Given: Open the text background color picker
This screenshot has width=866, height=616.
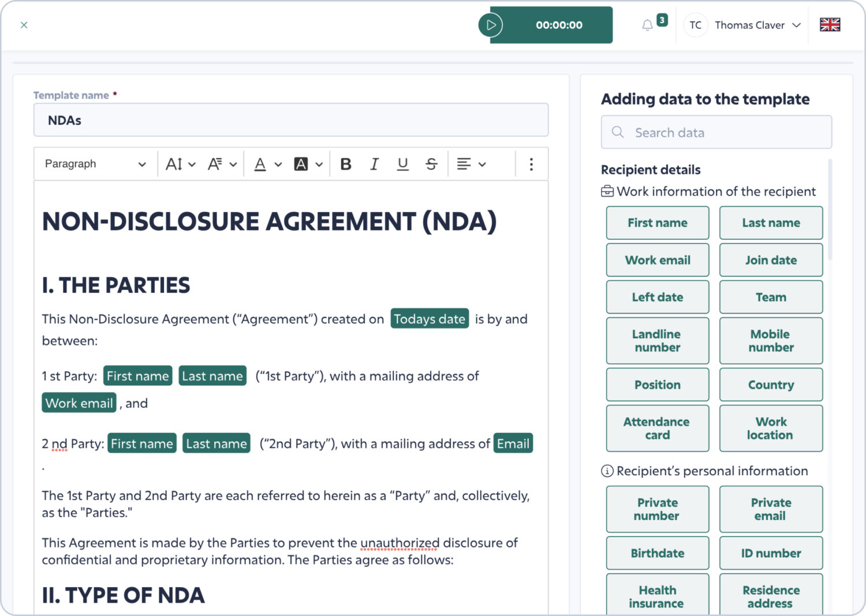Looking at the screenshot, I should point(308,165).
